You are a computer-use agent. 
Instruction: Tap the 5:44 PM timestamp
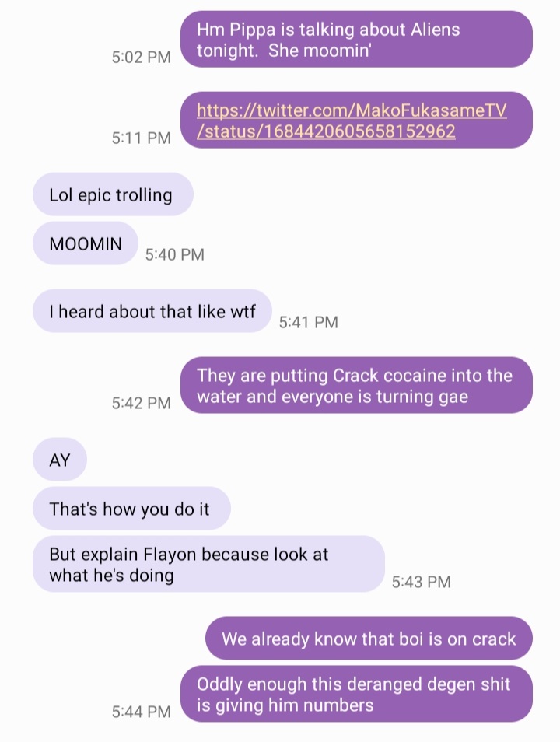(x=141, y=712)
